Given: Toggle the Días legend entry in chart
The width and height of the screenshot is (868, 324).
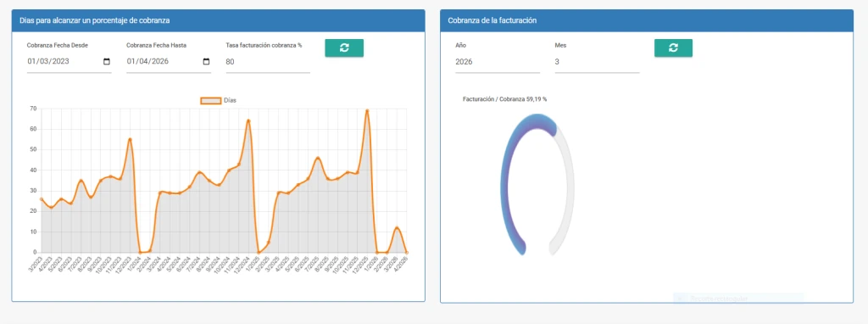Looking at the screenshot, I should [219, 100].
